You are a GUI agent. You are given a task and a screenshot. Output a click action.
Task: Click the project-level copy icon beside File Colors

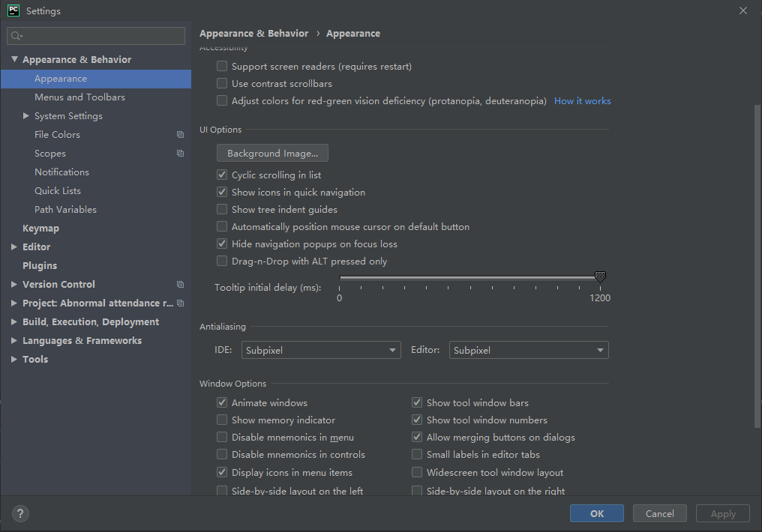click(180, 134)
